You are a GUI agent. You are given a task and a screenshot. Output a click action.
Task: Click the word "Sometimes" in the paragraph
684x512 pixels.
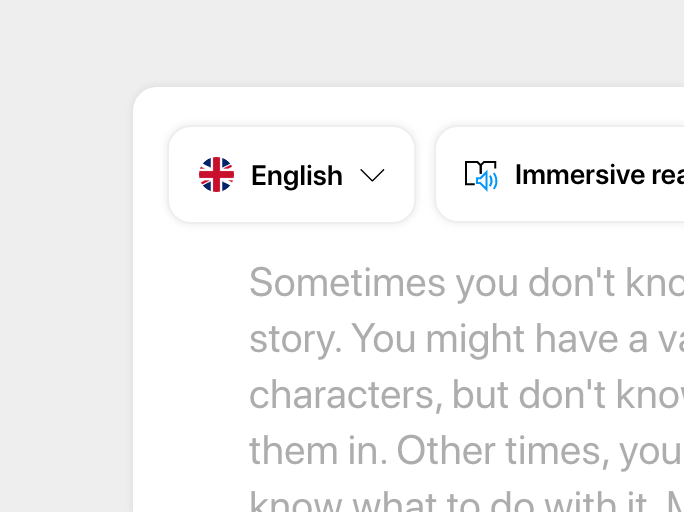click(346, 283)
